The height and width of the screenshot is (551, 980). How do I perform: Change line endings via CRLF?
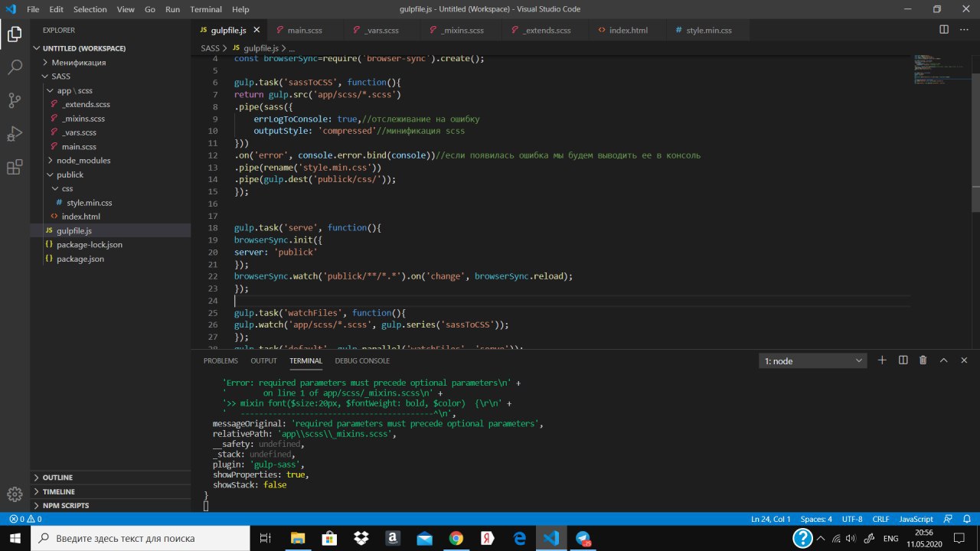coord(880,519)
